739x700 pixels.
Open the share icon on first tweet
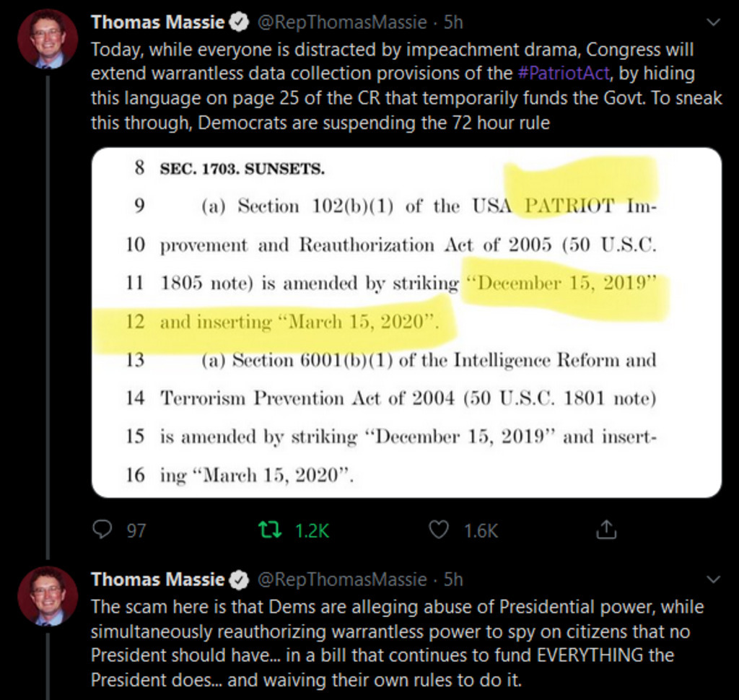pyautogui.click(x=606, y=530)
